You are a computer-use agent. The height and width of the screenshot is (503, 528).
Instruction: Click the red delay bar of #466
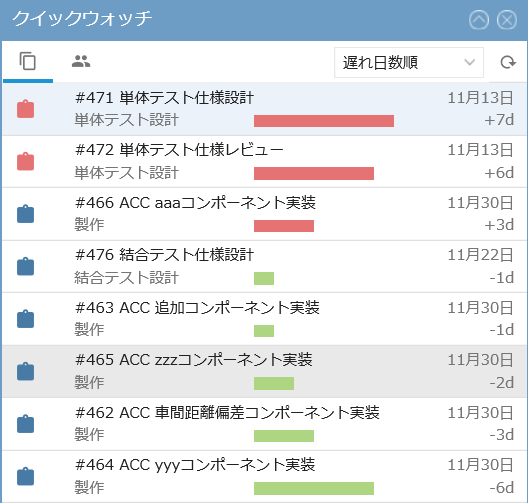pos(284,226)
